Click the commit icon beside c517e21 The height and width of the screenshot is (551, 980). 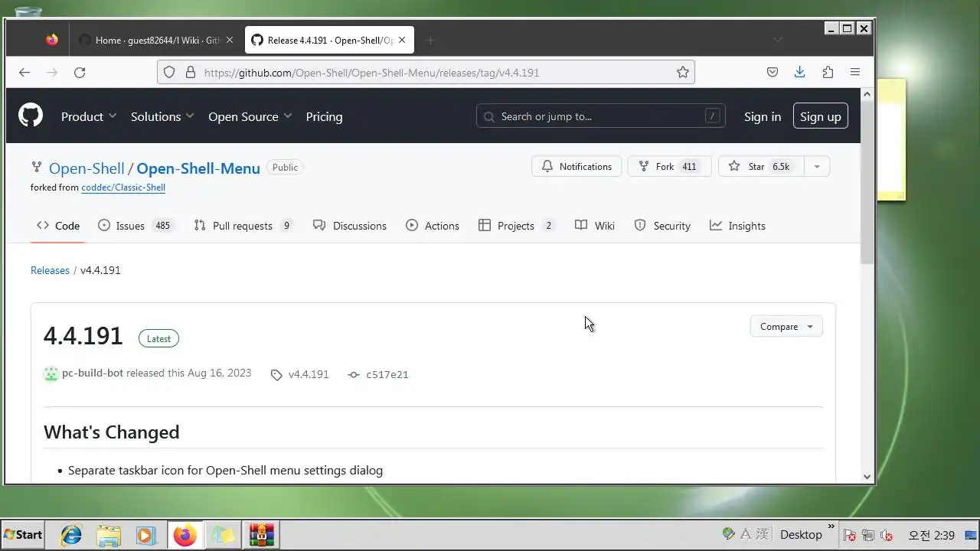(353, 375)
